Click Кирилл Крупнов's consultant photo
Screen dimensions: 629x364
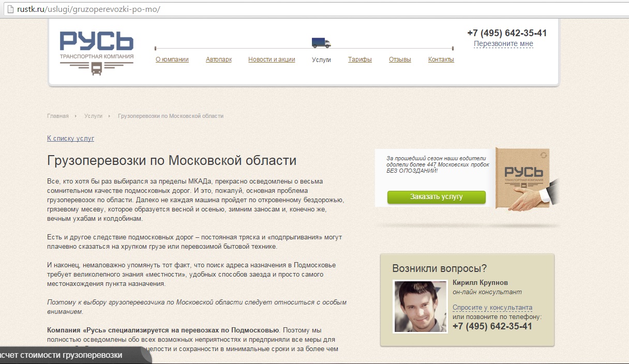(420, 307)
